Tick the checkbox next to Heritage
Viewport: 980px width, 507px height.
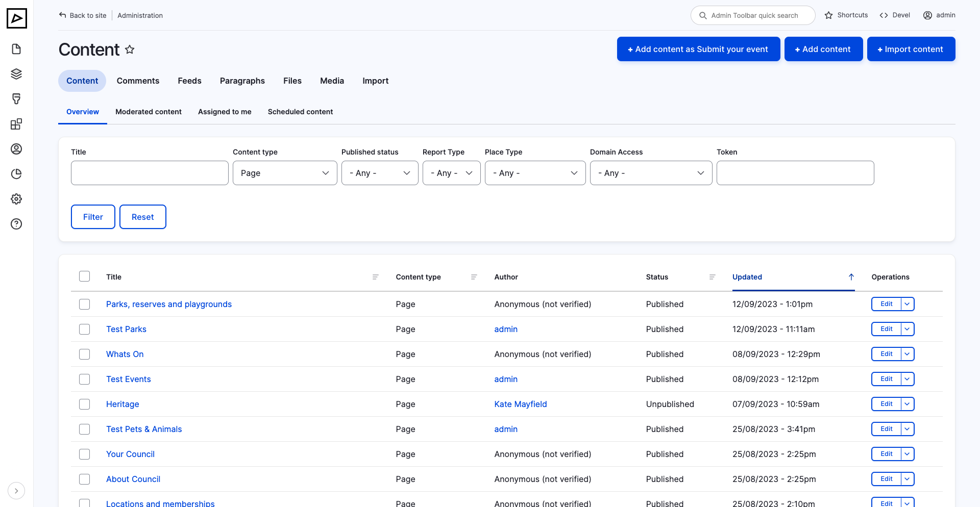(84, 404)
